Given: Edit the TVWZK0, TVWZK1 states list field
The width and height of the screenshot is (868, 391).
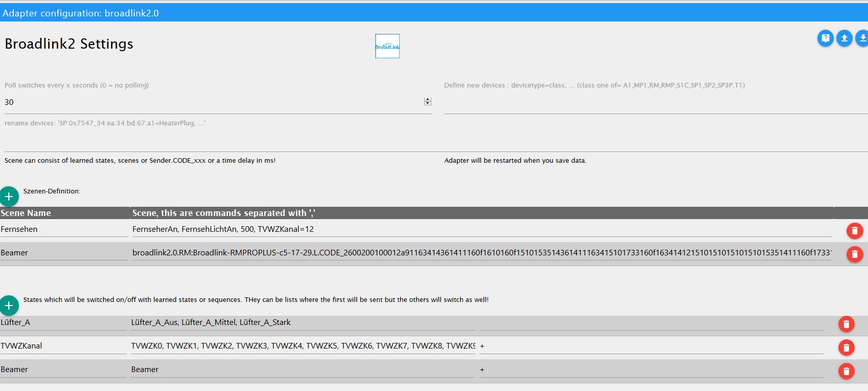Looking at the screenshot, I should click(x=303, y=346).
